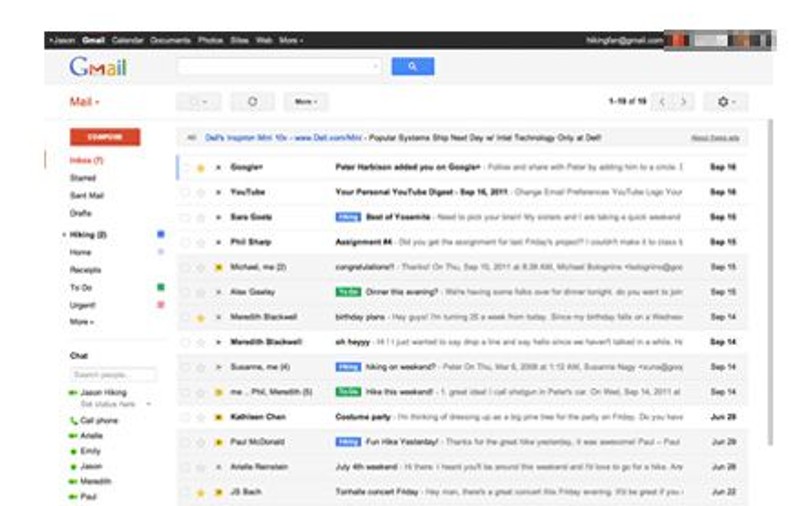800x506 pixels.
Task: Open chat with Arielle
Action: (x=91, y=436)
